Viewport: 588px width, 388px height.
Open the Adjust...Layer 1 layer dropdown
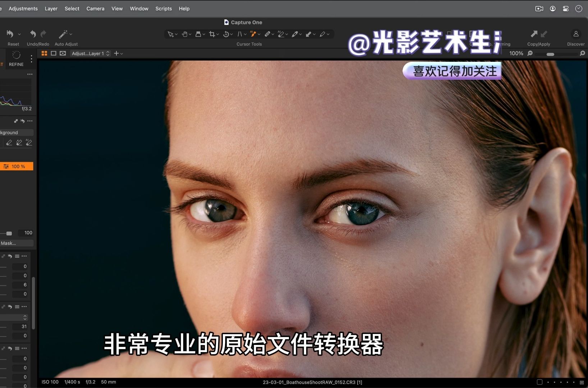[x=90, y=53]
